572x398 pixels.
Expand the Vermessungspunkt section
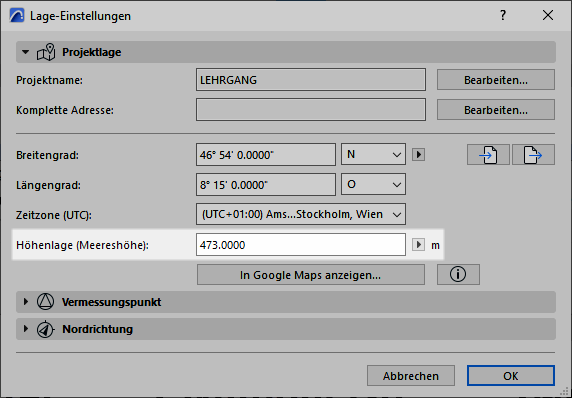click(x=26, y=302)
